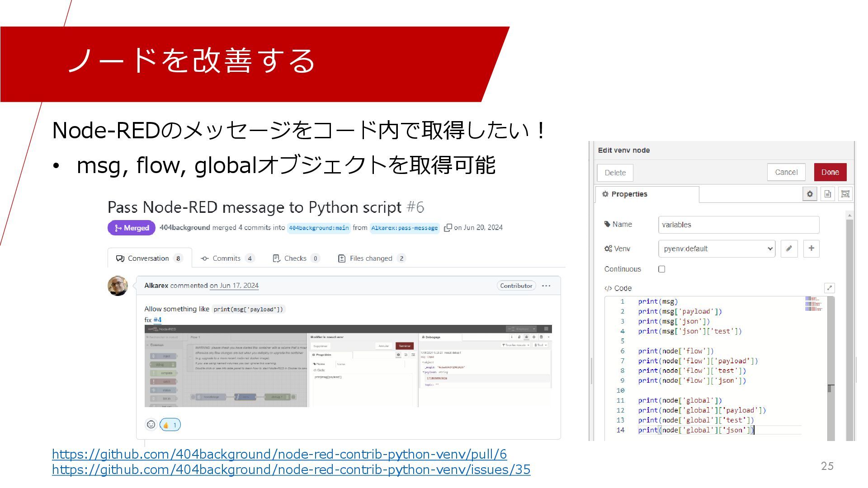868x488 pixels.
Task: Open the node appearance icon
Action: pyautogui.click(x=845, y=194)
